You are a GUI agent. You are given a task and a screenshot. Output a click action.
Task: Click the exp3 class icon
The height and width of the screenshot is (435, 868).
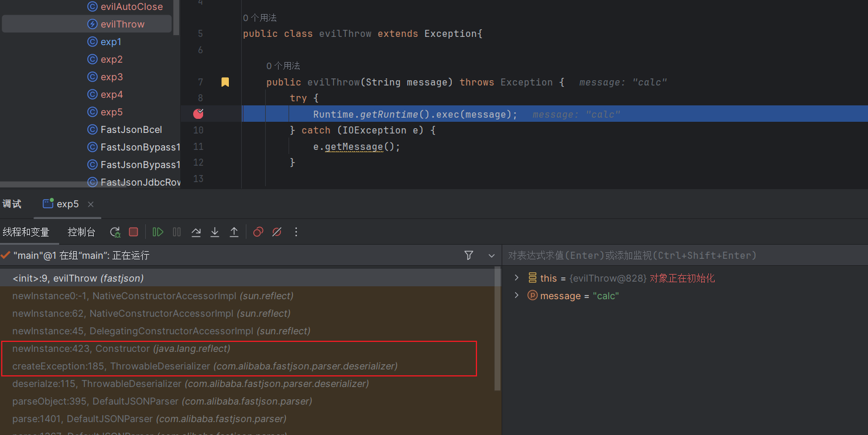tap(92, 77)
